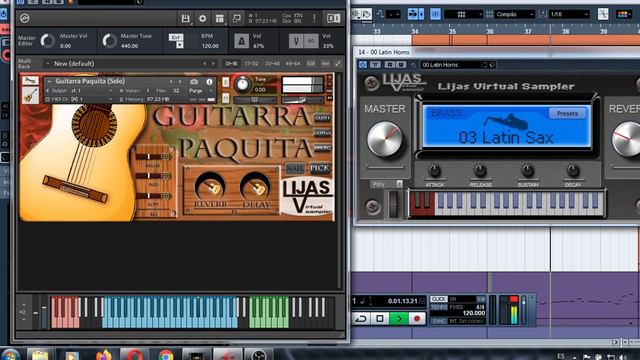
Task: Click Opera icon in the taskbar
Action: click(x=134, y=355)
